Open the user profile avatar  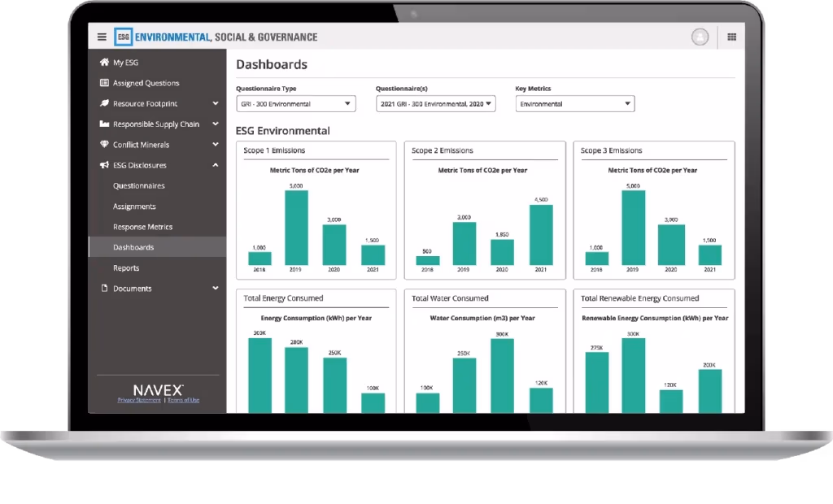tap(700, 37)
